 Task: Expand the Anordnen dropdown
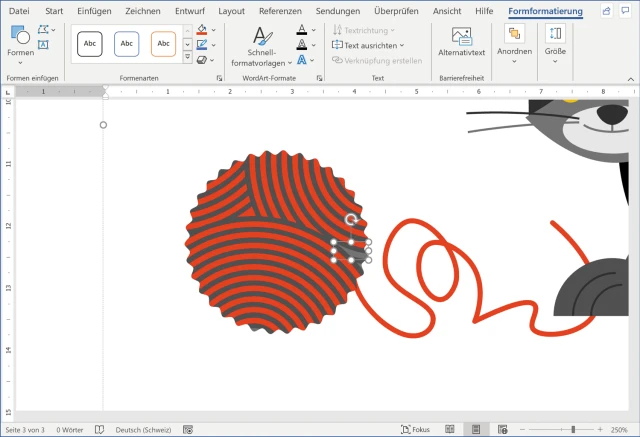(514, 44)
